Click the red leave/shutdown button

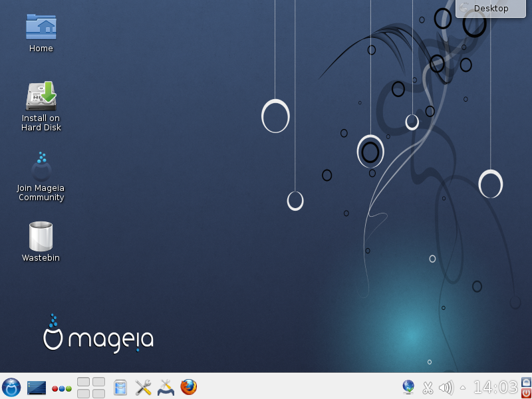526,393
